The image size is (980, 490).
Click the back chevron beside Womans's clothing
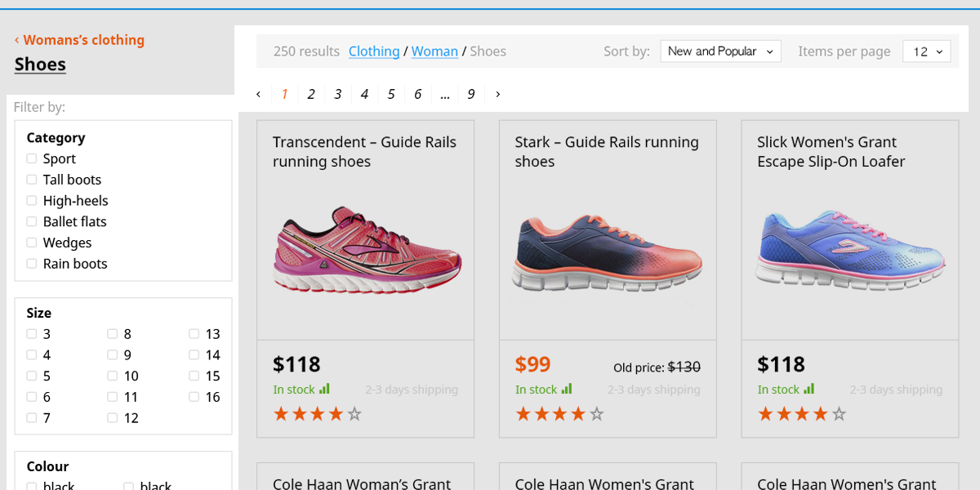click(17, 40)
